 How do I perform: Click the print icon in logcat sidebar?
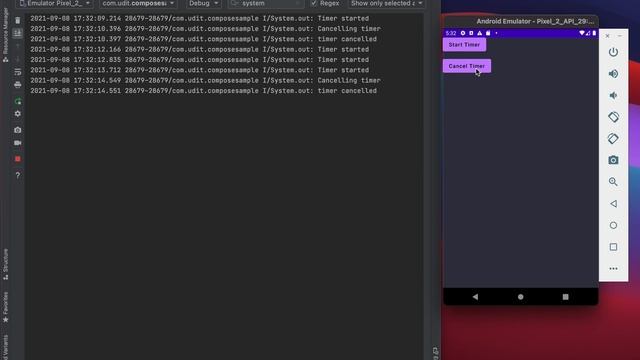tap(18, 84)
